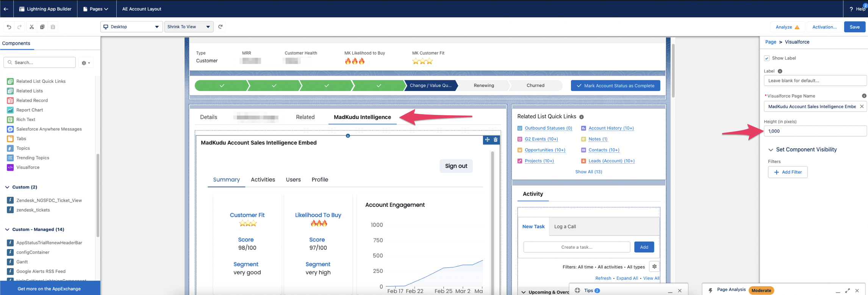Select the Components panel tab

click(x=16, y=43)
